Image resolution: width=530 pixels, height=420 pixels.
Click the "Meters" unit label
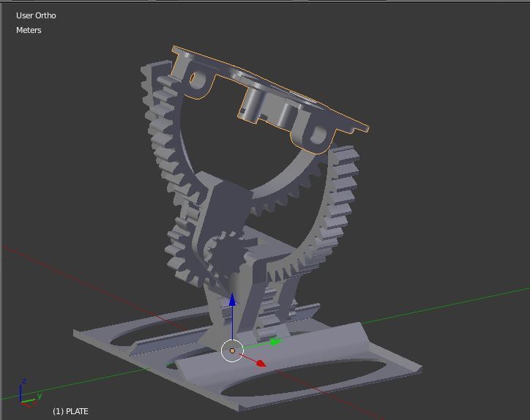pyautogui.click(x=29, y=30)
